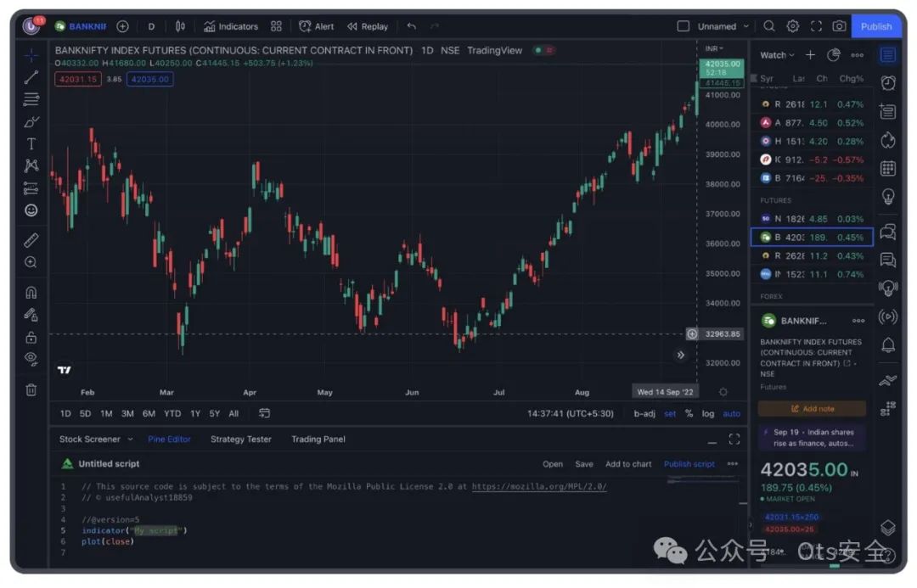Open Pine Editor more options menu

point(732,464)
